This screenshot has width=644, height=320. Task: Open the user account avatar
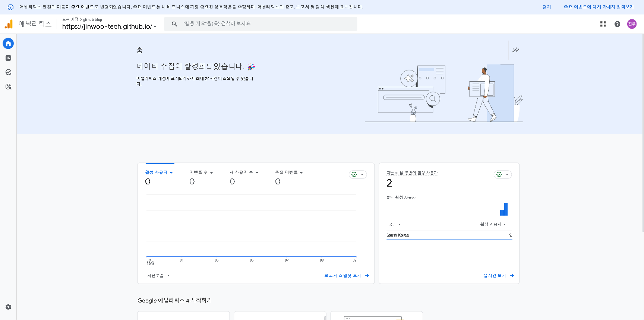(632, 24)
